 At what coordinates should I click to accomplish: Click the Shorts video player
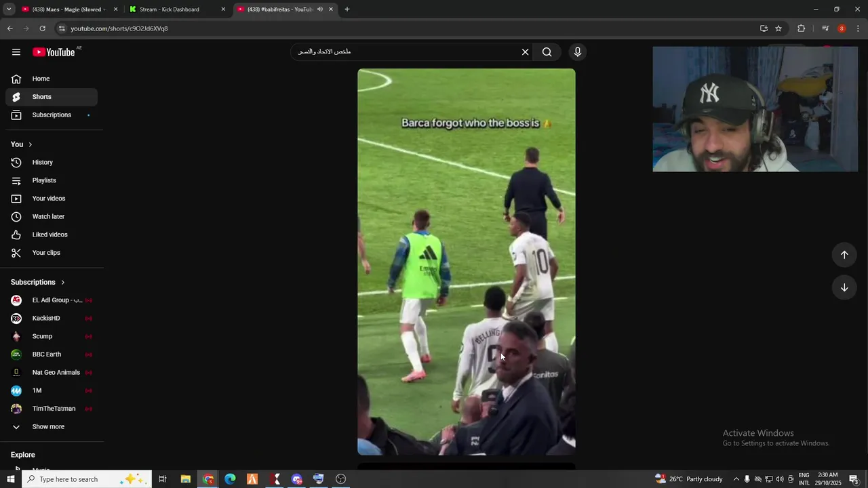click(467, 262)
